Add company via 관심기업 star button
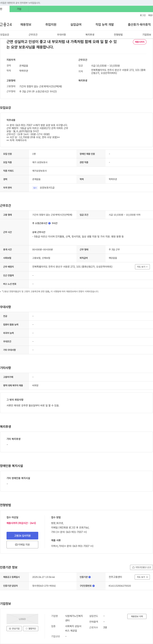Screen dimensions: 153x644 [14, 629]
